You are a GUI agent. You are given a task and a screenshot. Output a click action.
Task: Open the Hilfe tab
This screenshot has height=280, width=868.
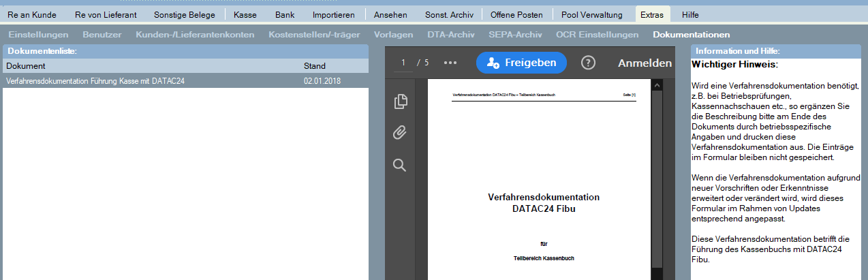coord(690,14)
